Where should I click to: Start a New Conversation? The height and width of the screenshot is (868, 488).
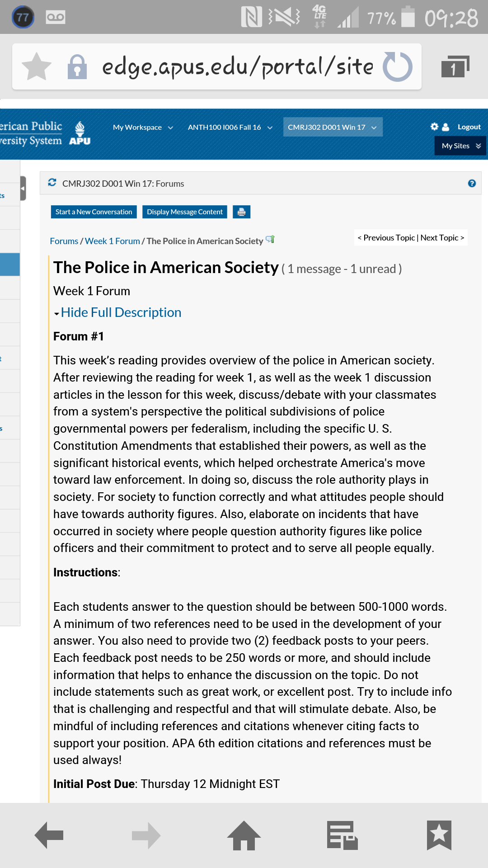94,212
